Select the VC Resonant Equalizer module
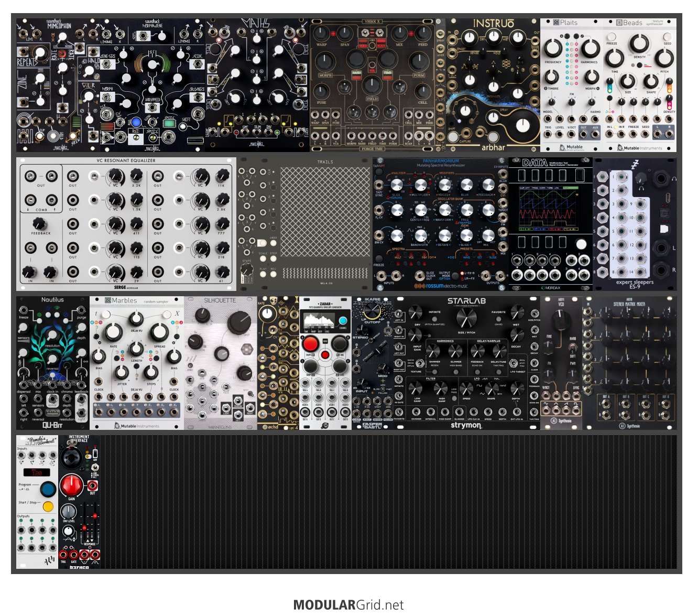Image resolution: width=698 pixels, height=616 pixels. (x=126, y=224)
